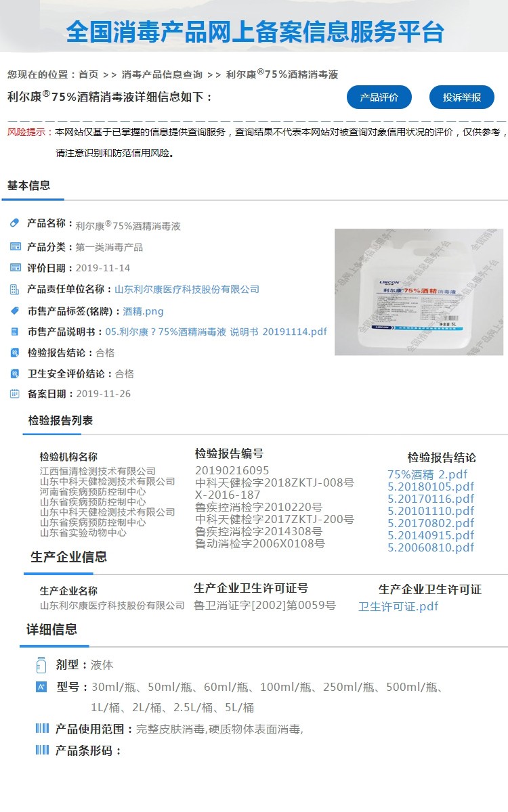The image size is (508, 812).
Task: Select the 检验报告列表 section heading
Action: (60, 421)
